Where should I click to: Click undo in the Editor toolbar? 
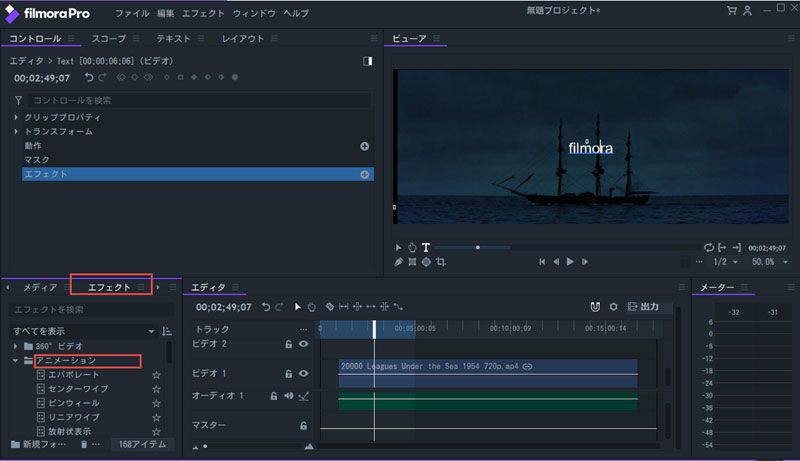[266, 306]
